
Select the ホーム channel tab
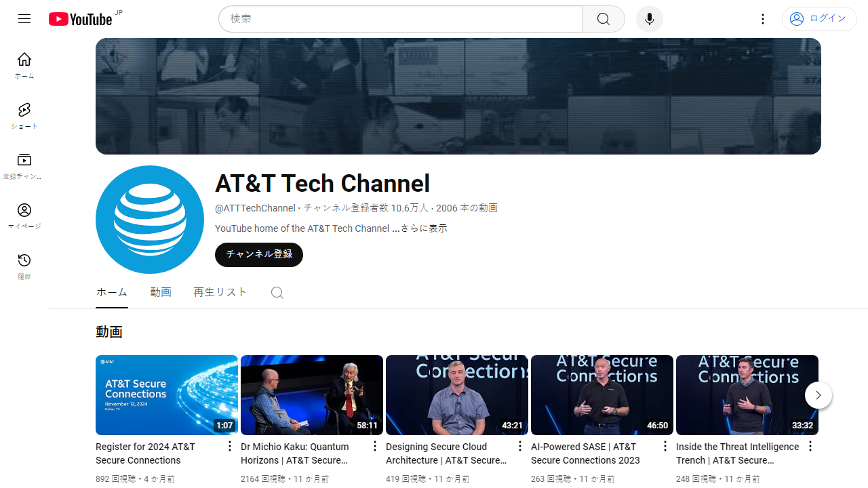point(112,292)
